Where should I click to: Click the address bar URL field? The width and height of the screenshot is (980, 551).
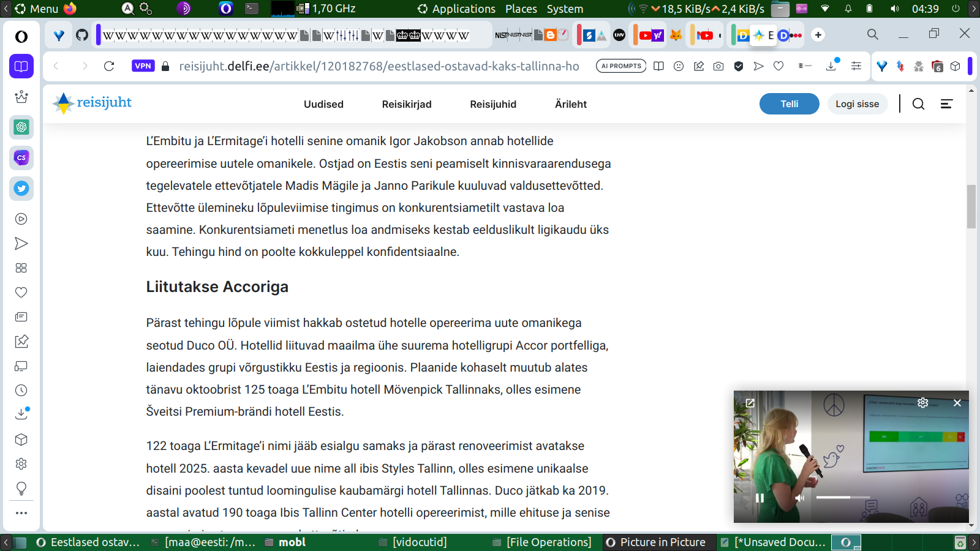coord(379,66)
